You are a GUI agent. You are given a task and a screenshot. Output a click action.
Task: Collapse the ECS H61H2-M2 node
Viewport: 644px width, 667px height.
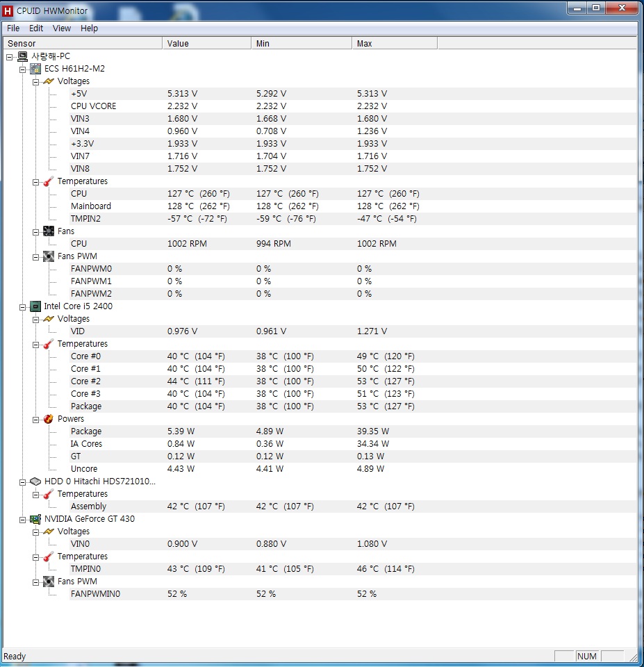[x=22, y=69]
